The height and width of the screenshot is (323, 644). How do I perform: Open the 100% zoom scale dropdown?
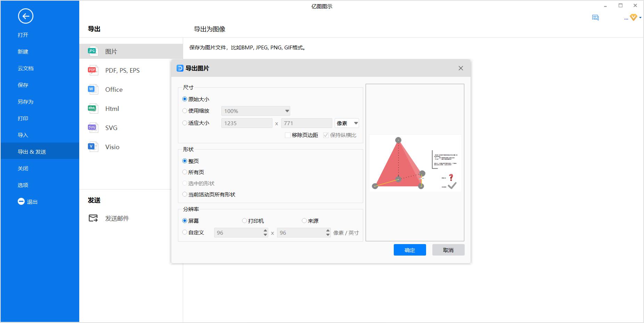tap(286, 111)
